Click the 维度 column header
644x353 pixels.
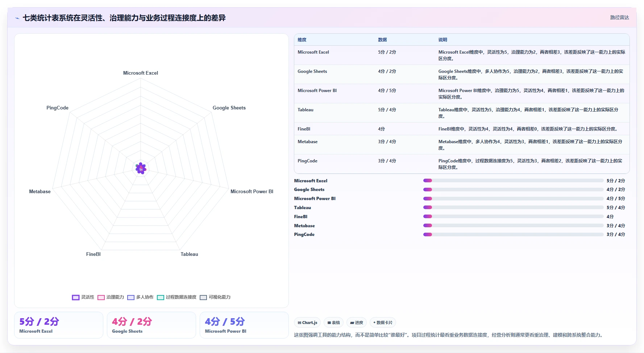tap(302, 40)
